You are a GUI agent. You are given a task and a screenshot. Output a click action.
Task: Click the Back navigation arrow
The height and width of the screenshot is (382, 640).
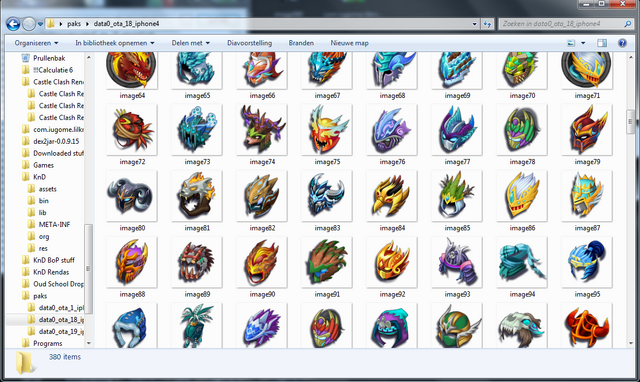[x=13, y=24]
